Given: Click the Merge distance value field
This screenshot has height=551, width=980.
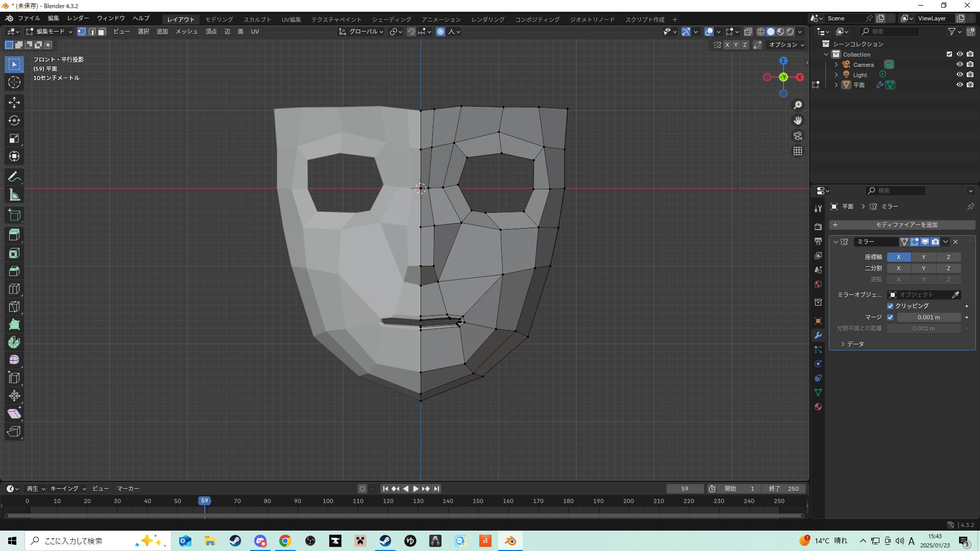Looking at the screenshot, I should tap(928, 317).
